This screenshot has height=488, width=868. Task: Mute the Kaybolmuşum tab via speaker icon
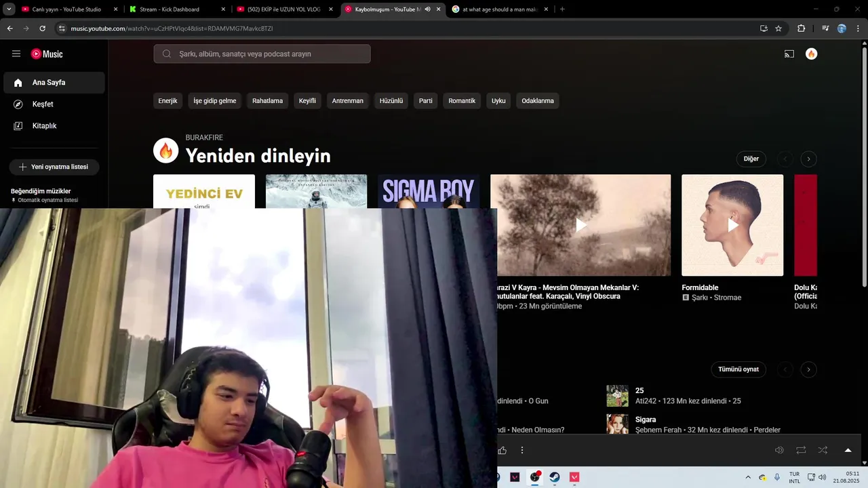tap(427, 9)
